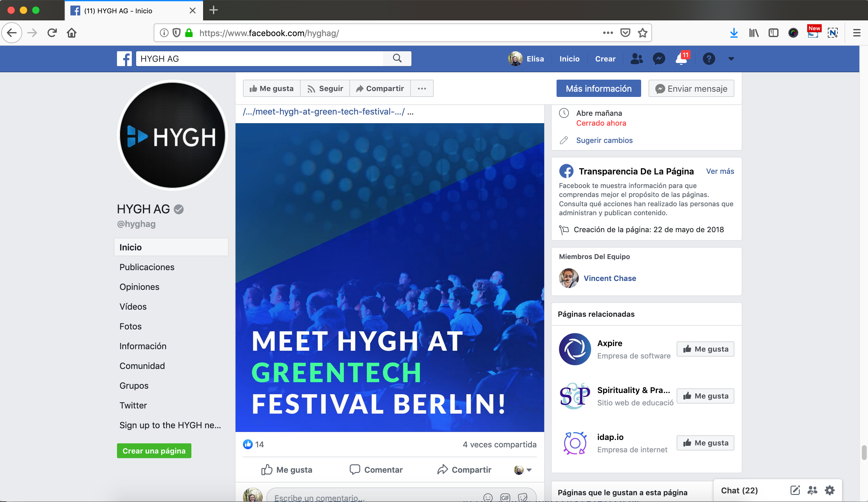
Task: Open the Firefox library icon
Action: click(x=754, y=33)
